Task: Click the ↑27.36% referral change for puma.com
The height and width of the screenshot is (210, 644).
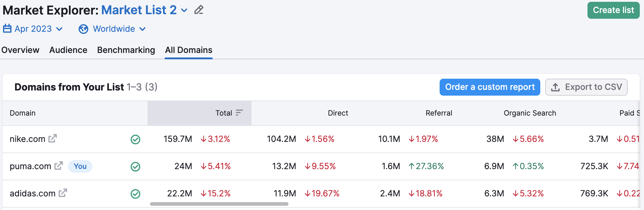Action: coord(426,166)
